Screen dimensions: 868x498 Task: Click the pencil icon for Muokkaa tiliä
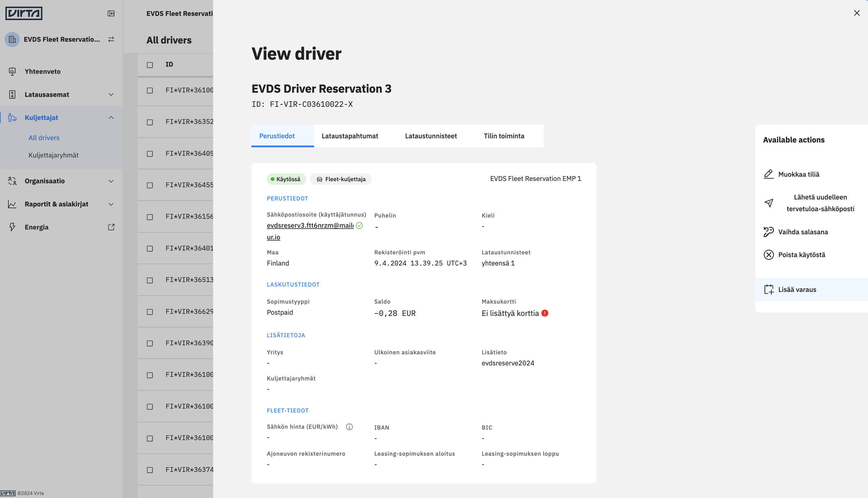tap(768, 174)
